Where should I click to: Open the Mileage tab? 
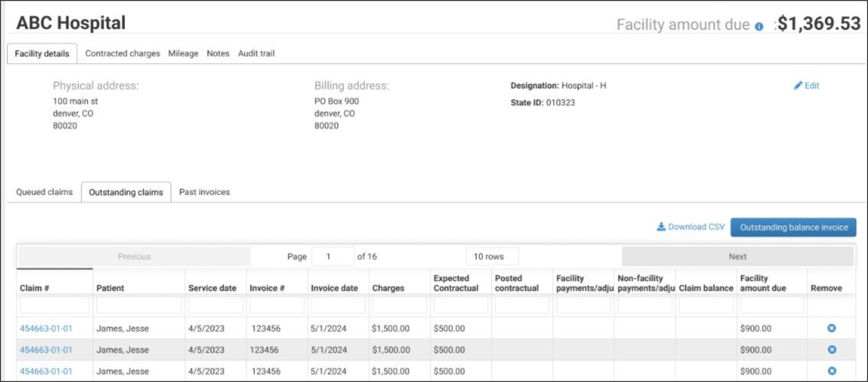click(x=183, y=53)
